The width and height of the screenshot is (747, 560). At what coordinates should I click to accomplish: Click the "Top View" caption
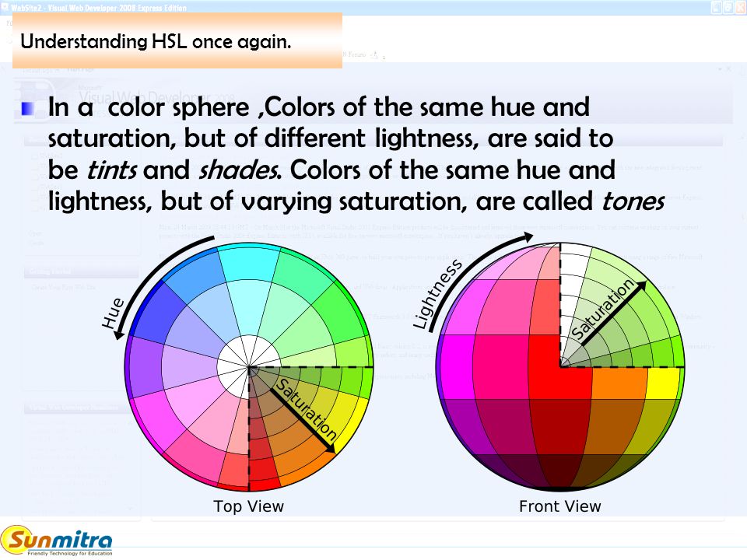click(x=248, y=506)
